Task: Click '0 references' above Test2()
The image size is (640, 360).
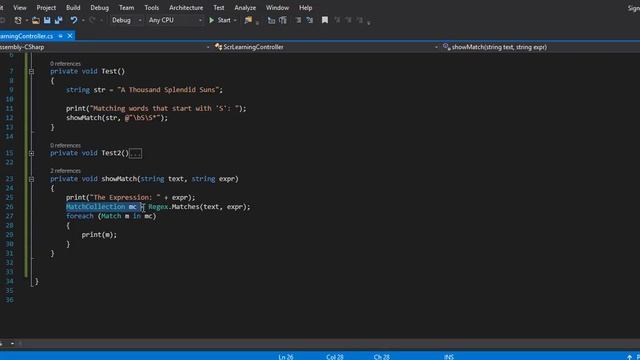Action: [65, 145]
